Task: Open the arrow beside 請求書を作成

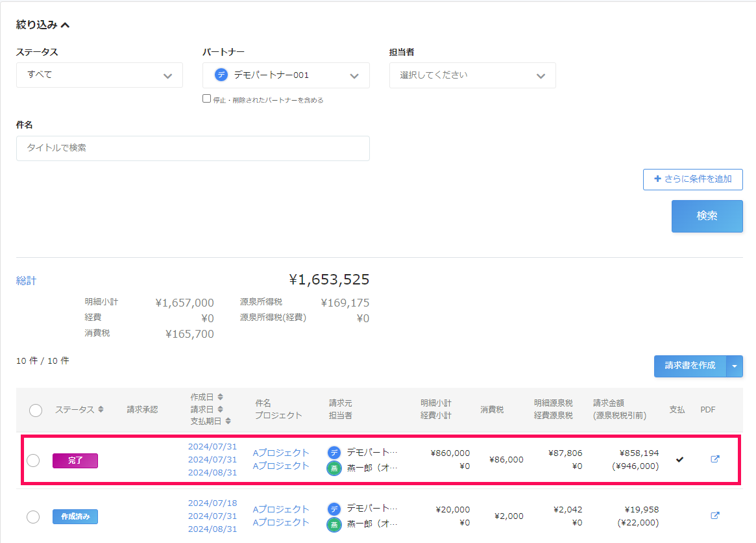Action: tap(735, 366)
